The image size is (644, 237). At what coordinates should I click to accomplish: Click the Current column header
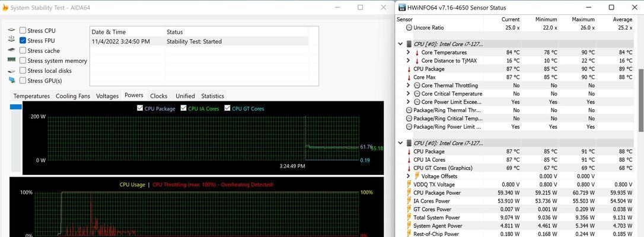(x=511, y=20)
